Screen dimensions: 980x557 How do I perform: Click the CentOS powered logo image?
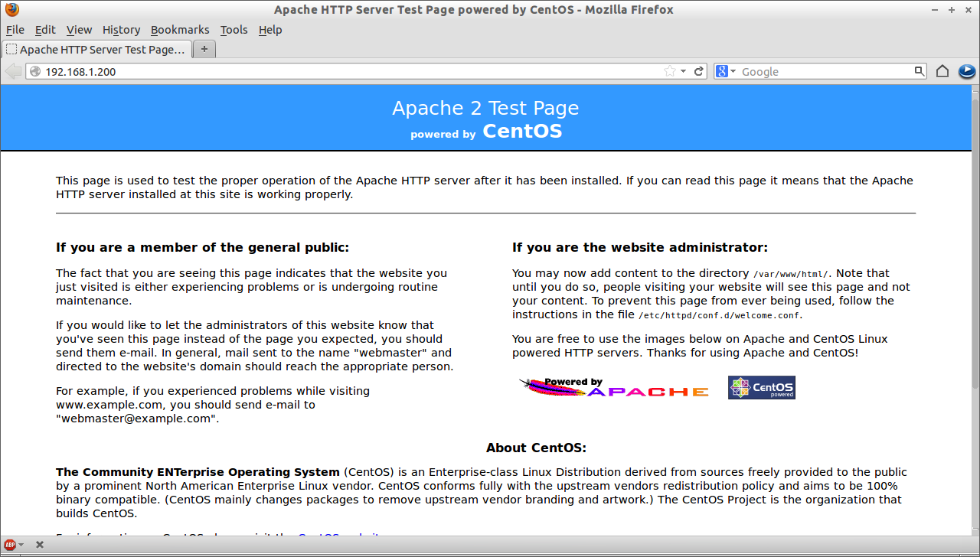click(761, 387)
